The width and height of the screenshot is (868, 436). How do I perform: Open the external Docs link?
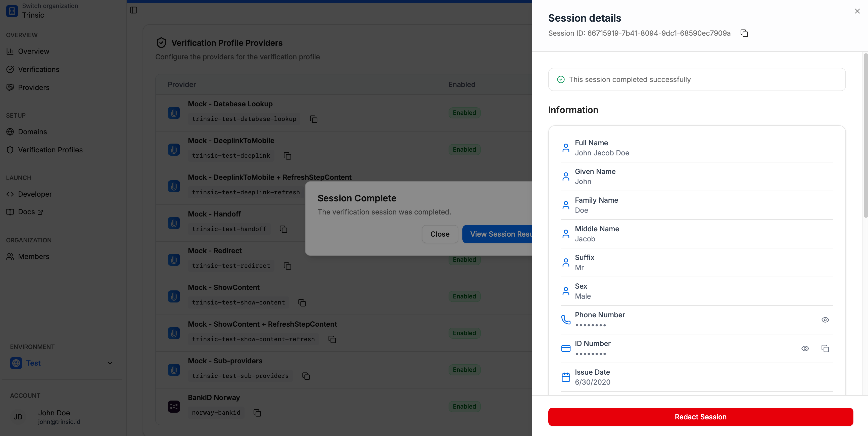[x=27, y=212]
